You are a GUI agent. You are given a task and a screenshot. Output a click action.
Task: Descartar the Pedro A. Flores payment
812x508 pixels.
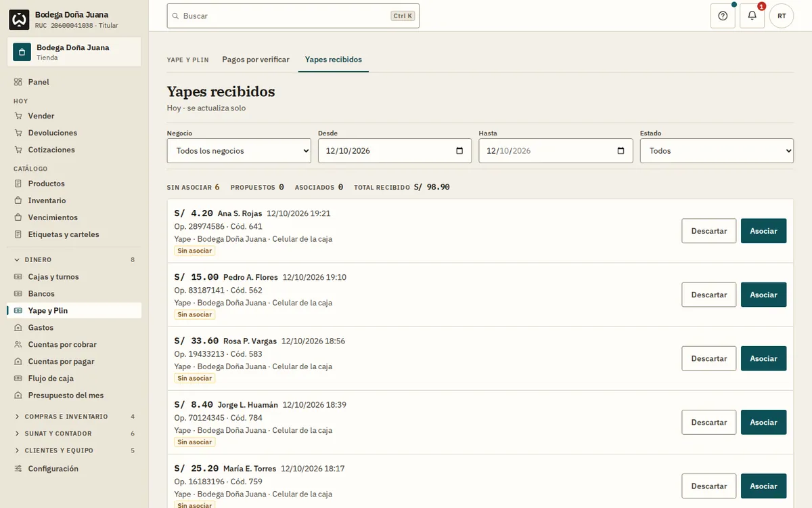[708, 295]
